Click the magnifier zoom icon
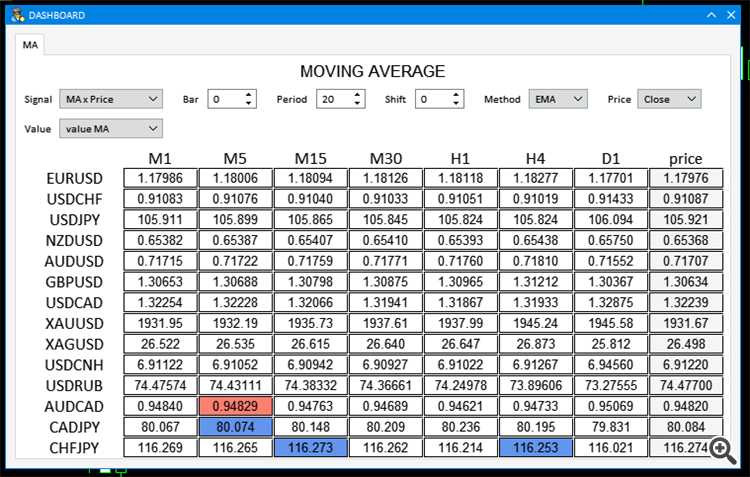Viewport: 750px width, 477px height. coord(723,451)
